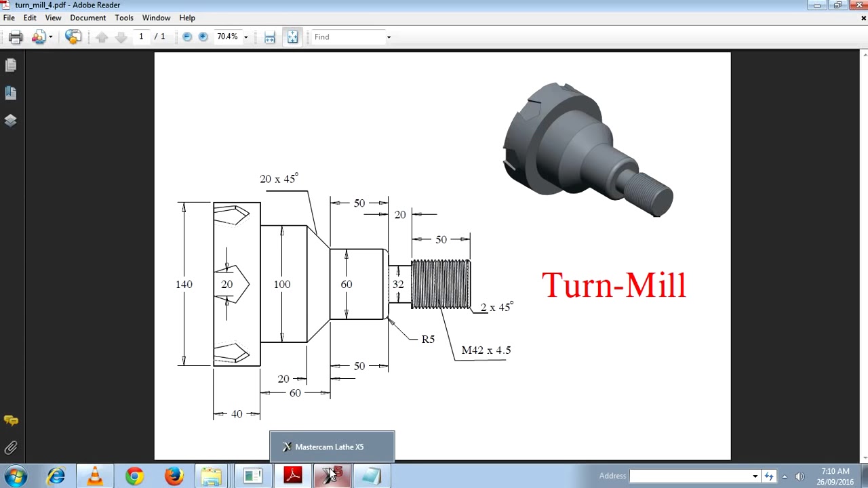The image size is (868, 488).
Task: Open the Windows Start button
Action: coord(16,476)
